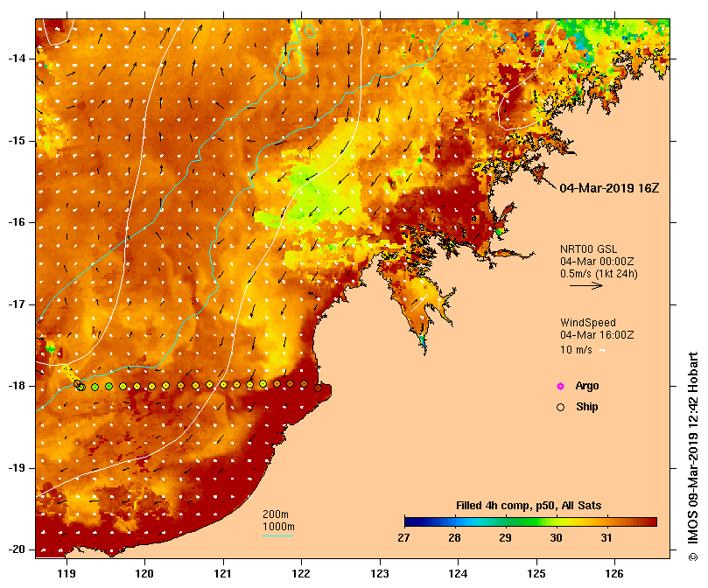Click the 1000m depth contour label

click(278, 527)
